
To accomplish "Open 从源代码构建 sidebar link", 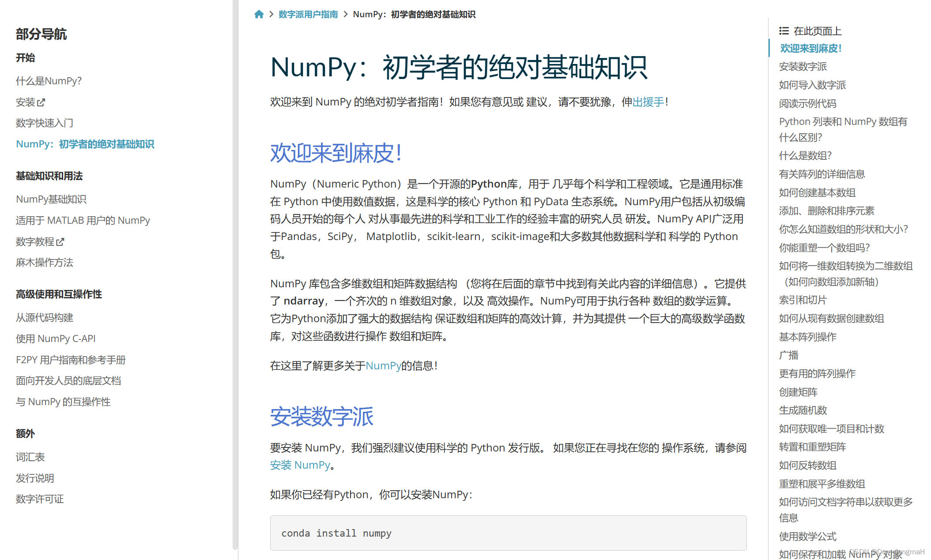I will point(45,317).
